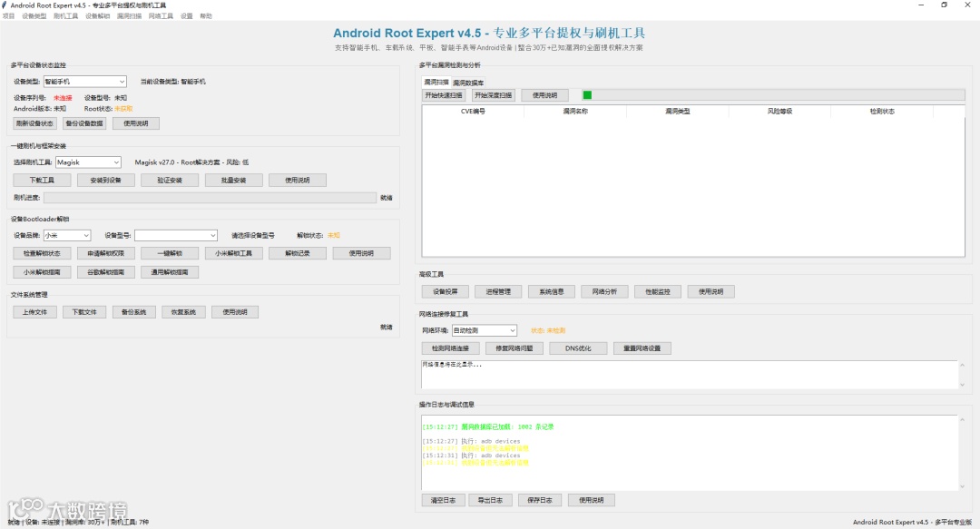Viewport: 980px width, 529px height.
Task: Click the 批量安装 button
Action: pyautogui.click(x=233, y=180)
